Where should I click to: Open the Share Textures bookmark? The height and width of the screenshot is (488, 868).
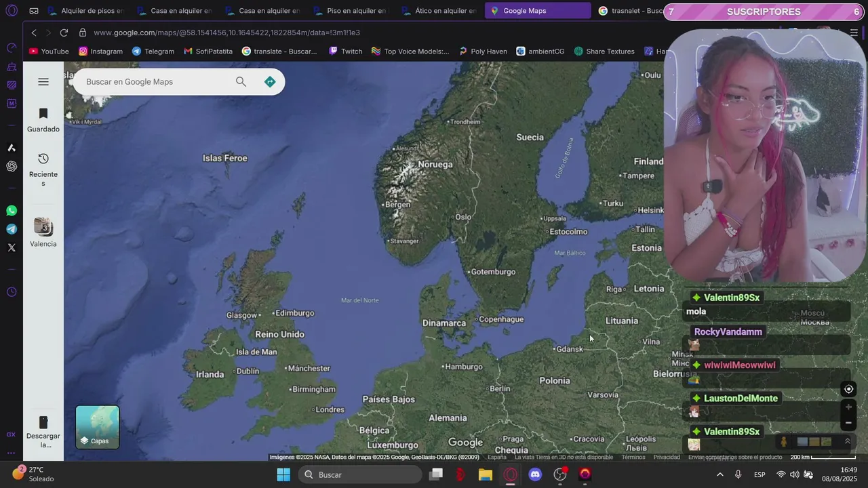tap(604, 52)
